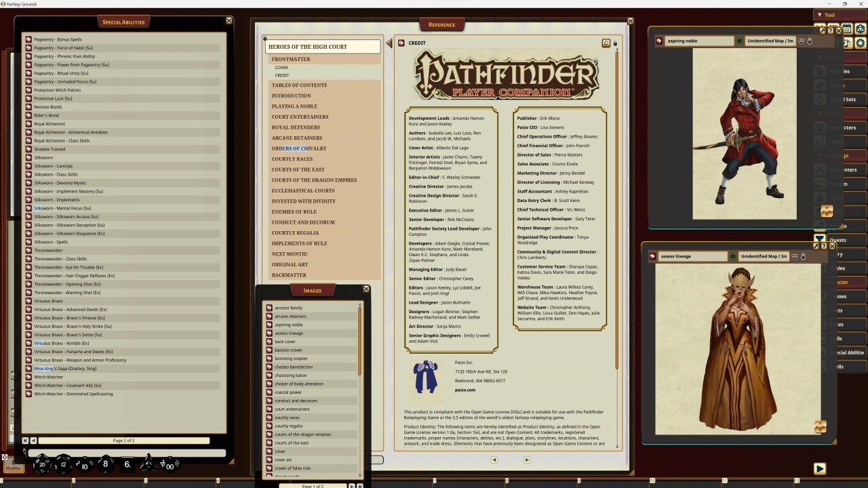This screenshot has height=488, width=868.
Task: Select assess lineage in the Images list
Action: tap(289, 332)
